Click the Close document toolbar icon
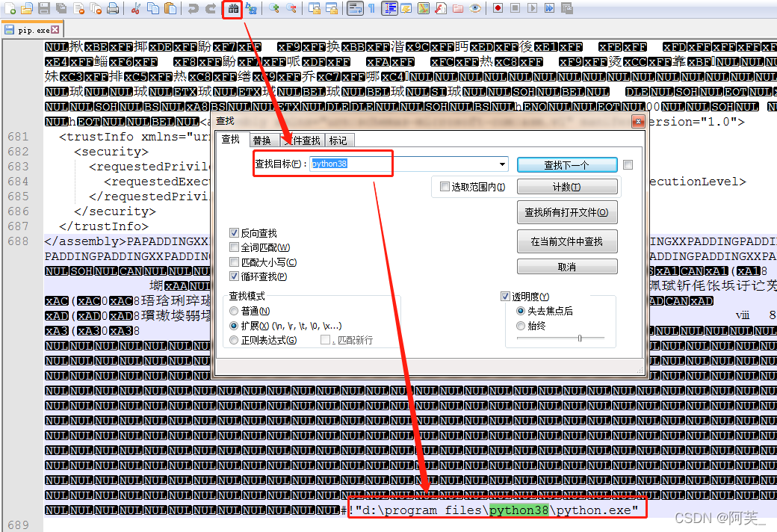Image resolution: width=777 pixels, height=532 pixels. [x=78, y=8]
